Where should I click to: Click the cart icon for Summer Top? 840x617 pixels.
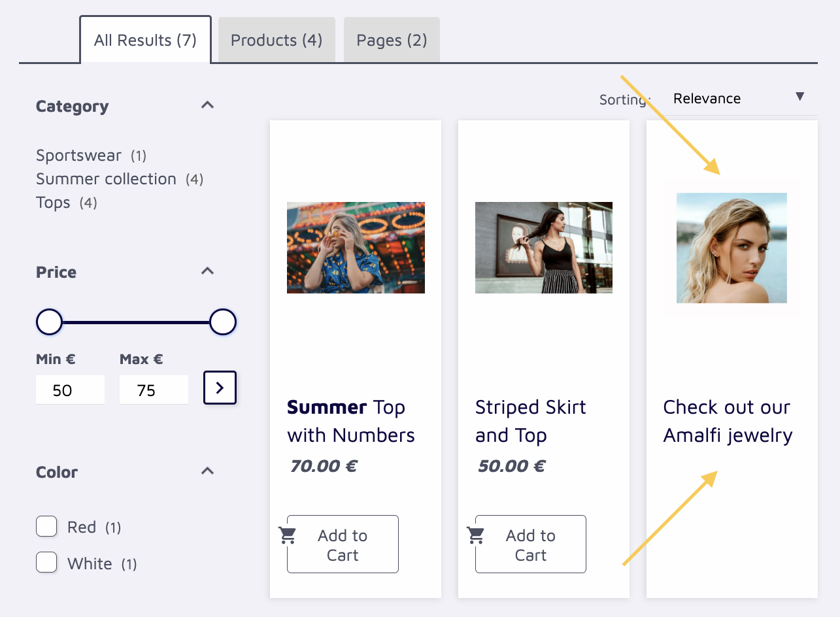tap(288, 535)
